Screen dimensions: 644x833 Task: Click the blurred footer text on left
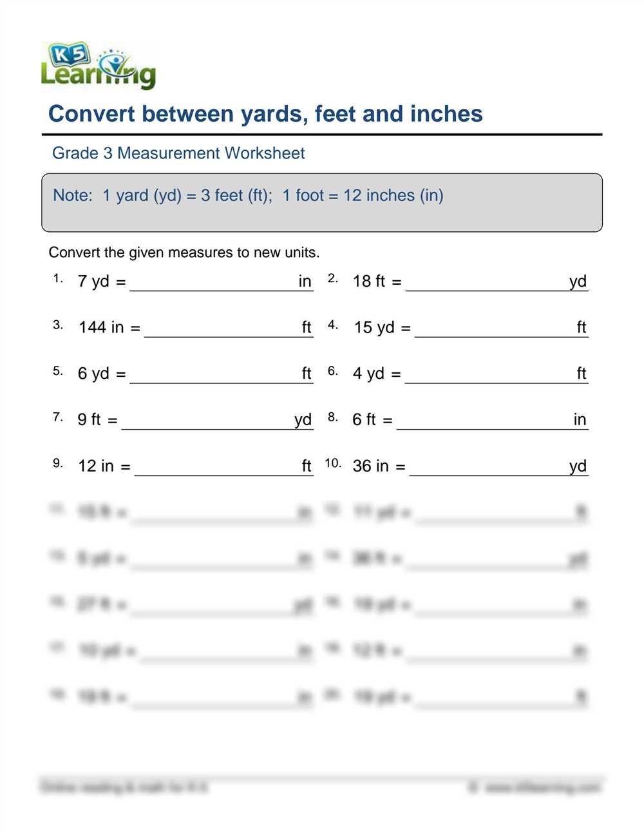[124, 787]
